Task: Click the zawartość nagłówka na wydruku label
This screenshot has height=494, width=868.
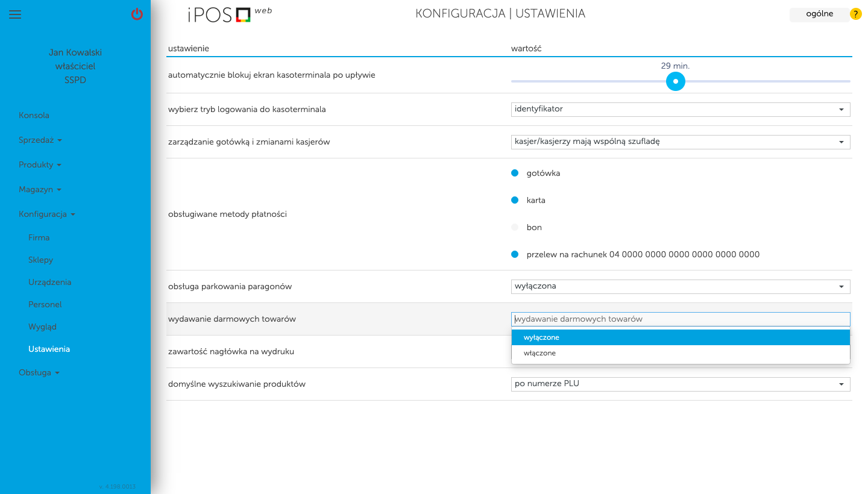Action: pyautogui.click(x=231, y=351)
